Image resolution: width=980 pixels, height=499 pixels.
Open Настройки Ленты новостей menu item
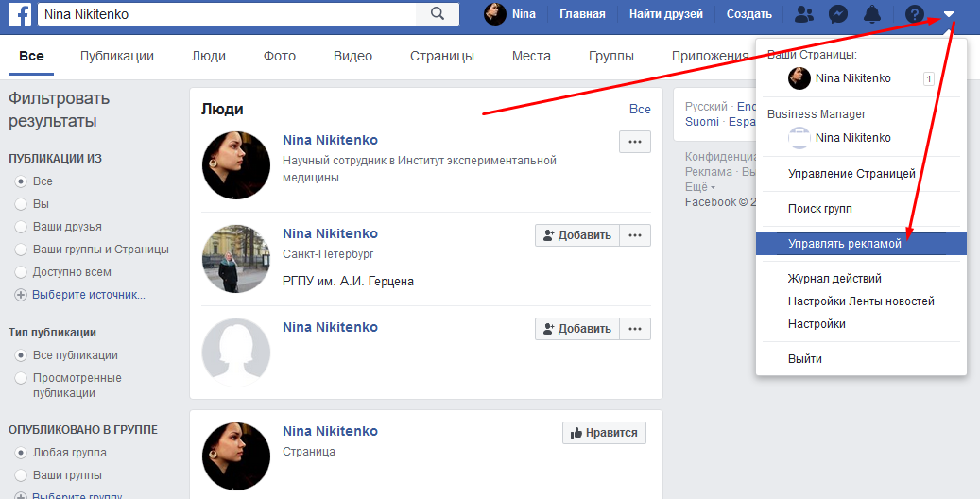(x=861, y=301)
